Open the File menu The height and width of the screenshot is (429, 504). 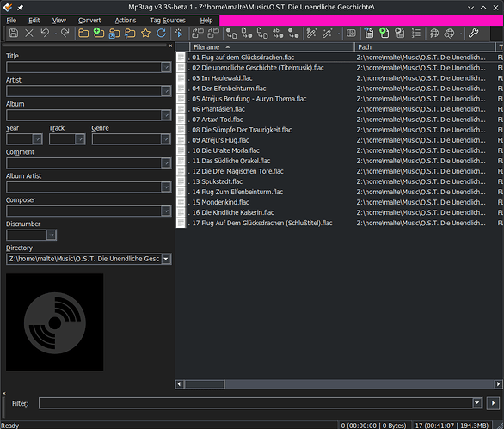[x=11, y=21]
